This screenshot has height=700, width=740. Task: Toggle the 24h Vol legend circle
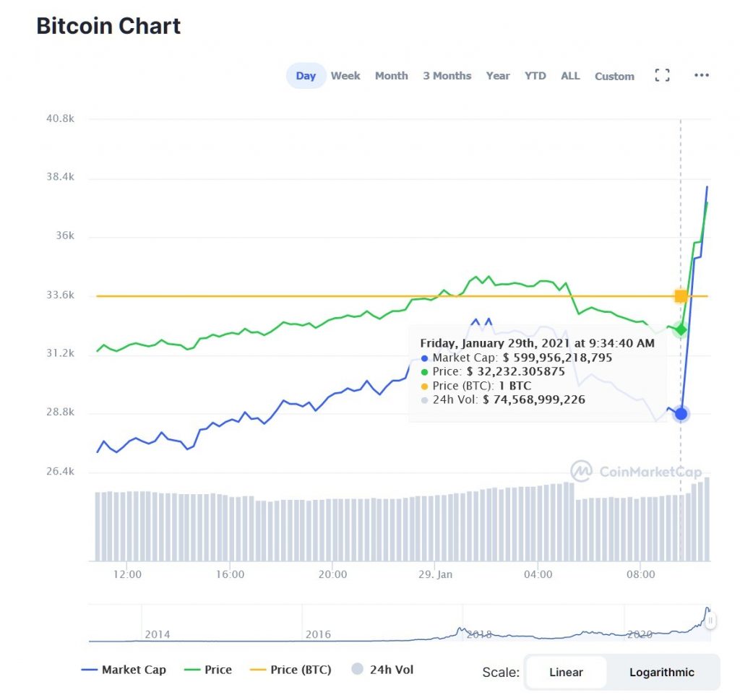coord(357,670)
